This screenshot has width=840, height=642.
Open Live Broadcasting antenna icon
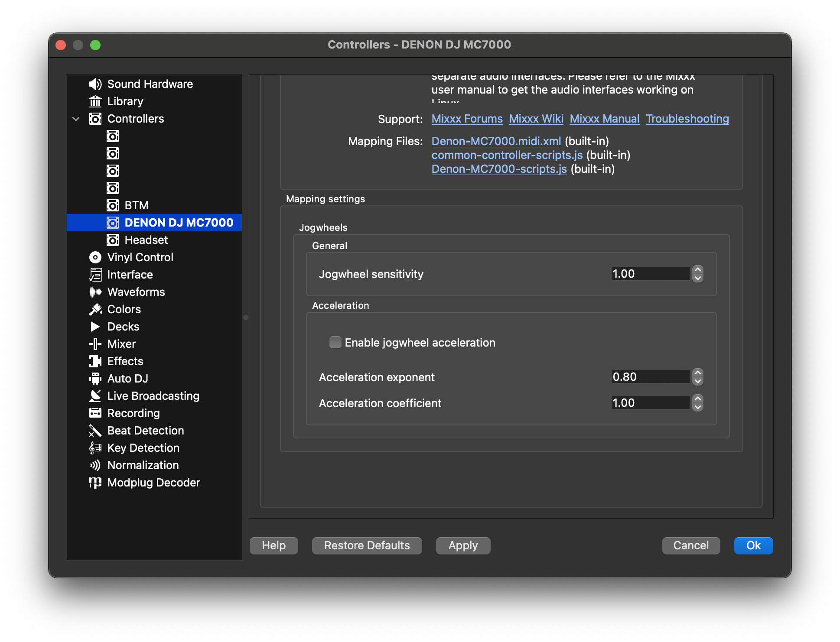tap(95, 396)
